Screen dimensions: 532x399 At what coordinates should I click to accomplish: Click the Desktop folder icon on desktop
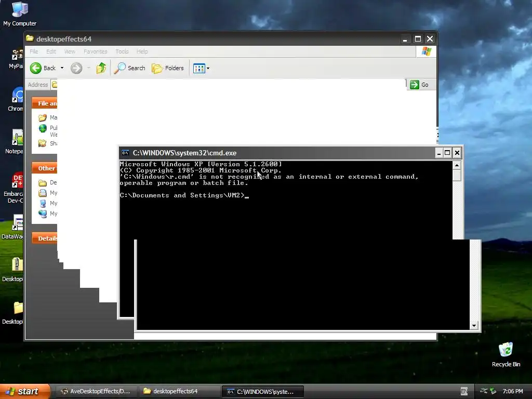point(12,312)
